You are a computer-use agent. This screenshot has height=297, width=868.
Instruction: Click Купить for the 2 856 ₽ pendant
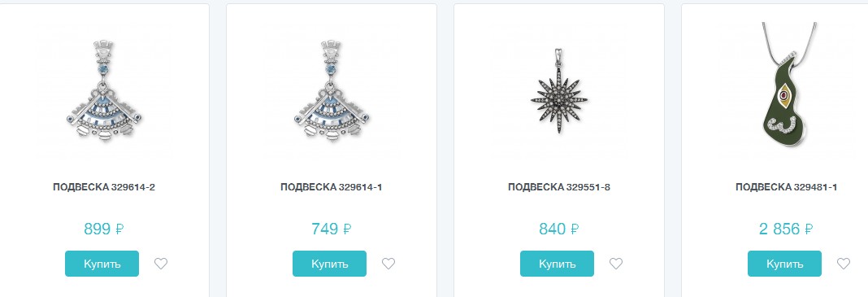(784, 264)
